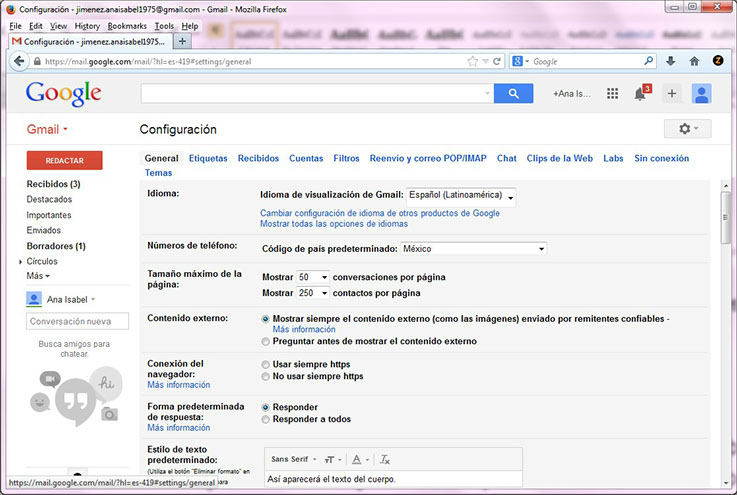Open Enviados sent folder
The width and height of the screenshot is (737, 495).
pos(44,230)
